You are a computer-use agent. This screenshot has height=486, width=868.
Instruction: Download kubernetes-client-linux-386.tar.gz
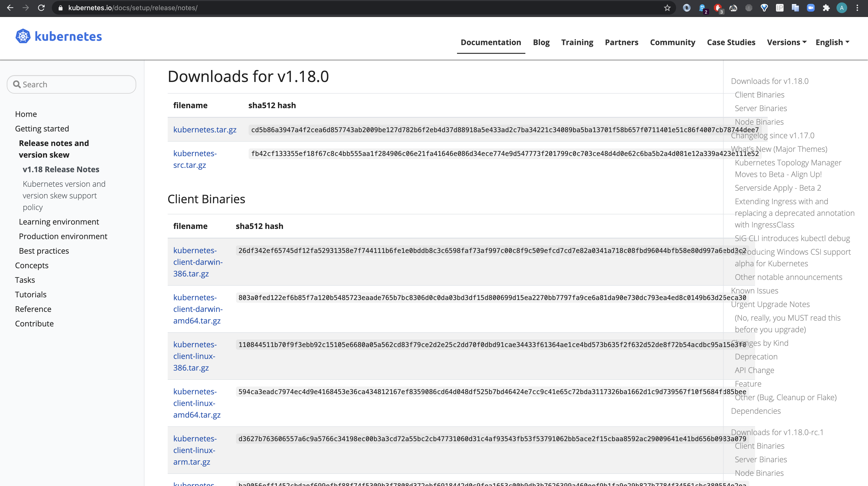click(x=195, y=356)
